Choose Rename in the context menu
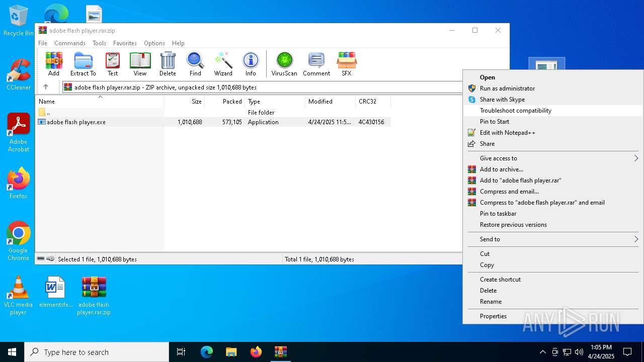Screen dimensions: 644x362 pos(552,301)
